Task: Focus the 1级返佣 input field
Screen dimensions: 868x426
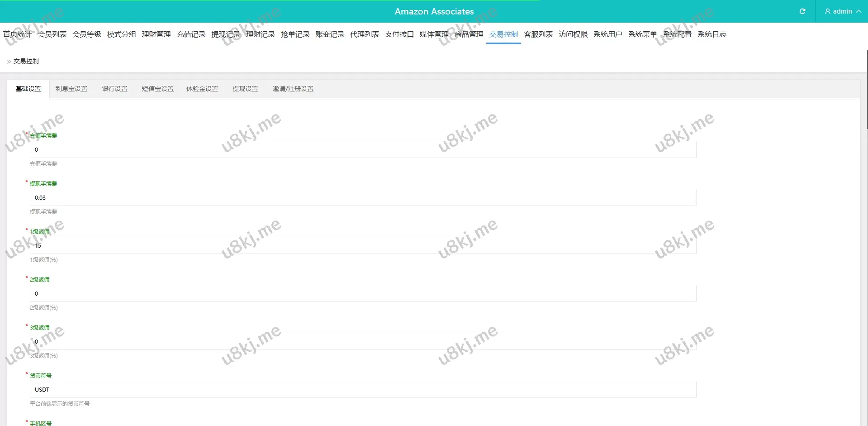Action: pyautogui.click(x=362, y=246)
